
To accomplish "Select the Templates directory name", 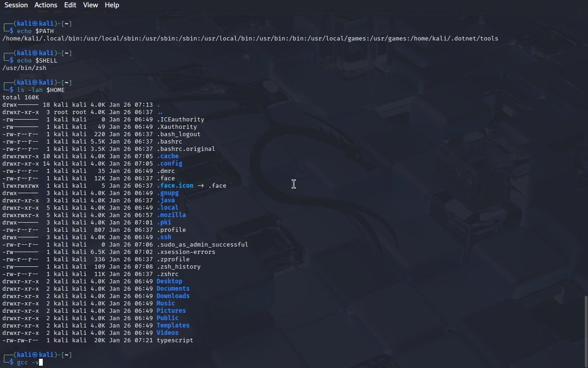I will tap(173, 326).
